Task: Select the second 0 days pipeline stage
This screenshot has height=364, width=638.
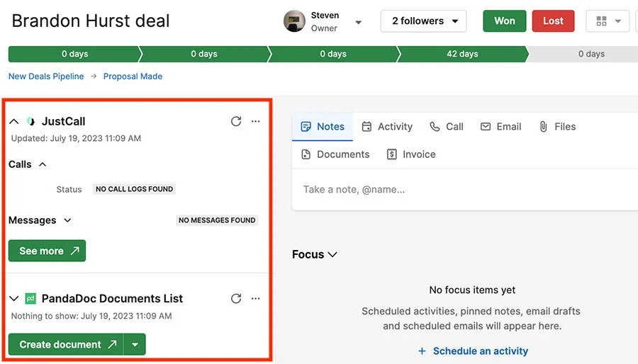Action: (204, 54)
